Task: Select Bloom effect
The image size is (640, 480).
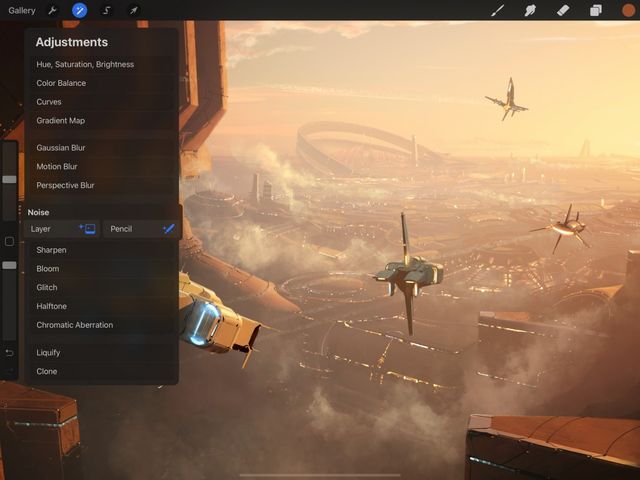Action: (x=102, y=269)
